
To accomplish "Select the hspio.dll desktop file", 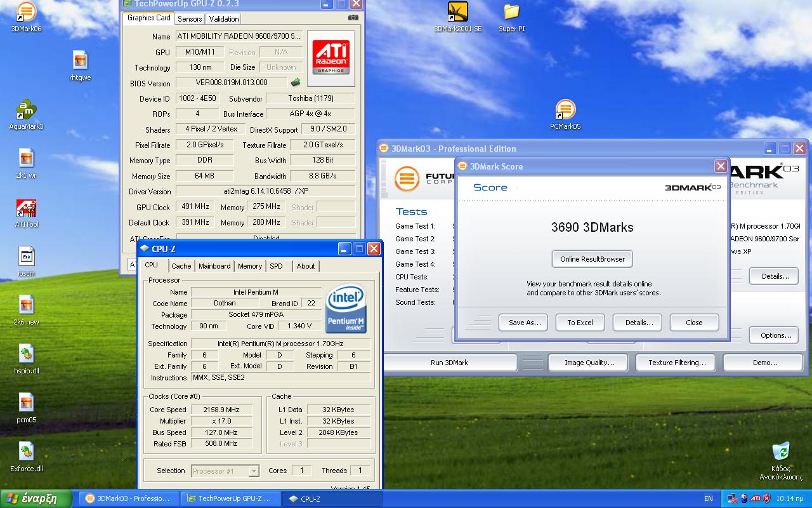I will coord(26,359).
